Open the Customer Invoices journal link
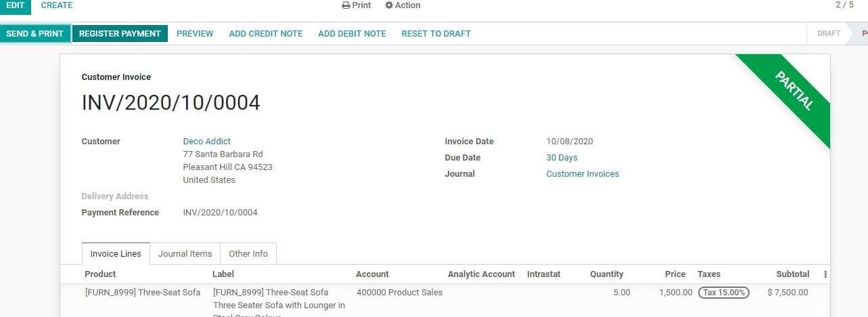868x317 pixels. [x=583, y=174]
